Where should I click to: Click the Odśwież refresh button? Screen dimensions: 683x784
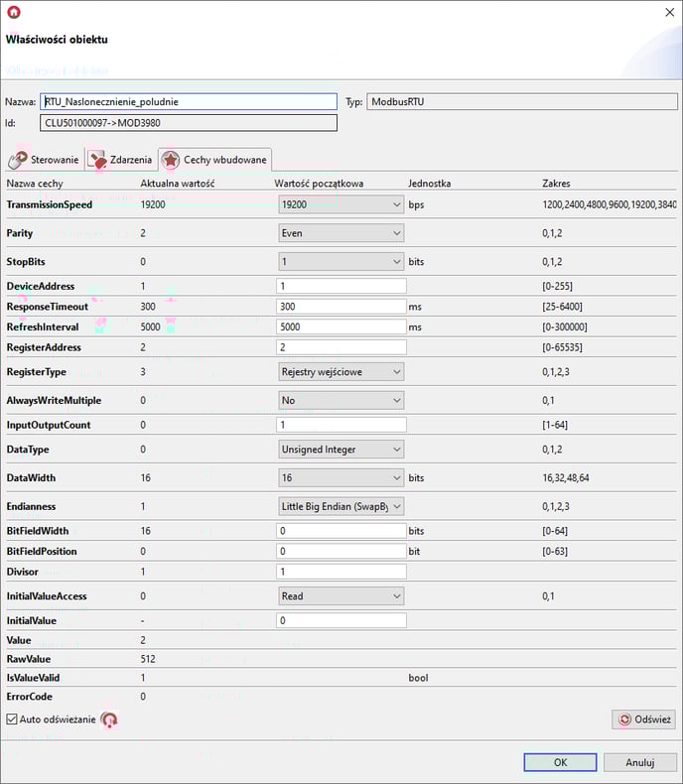click(644, 719)
